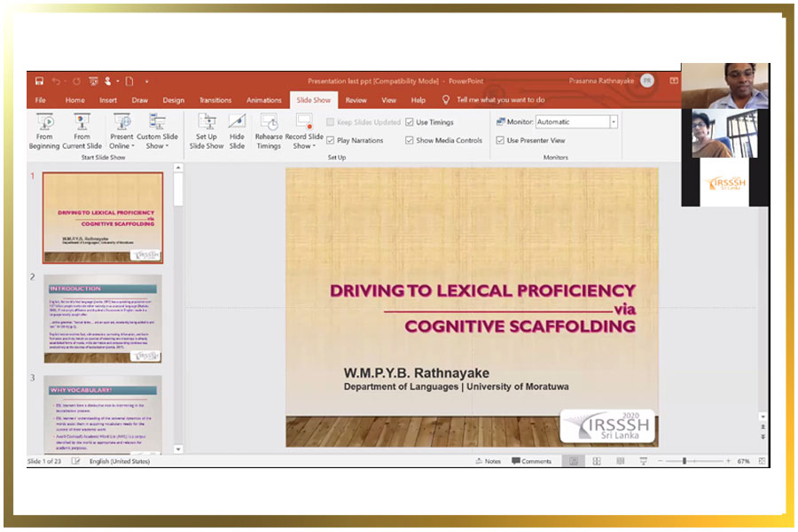Open the Design tab
This screenshot has height=532, width=798.
tap(174, 100)
